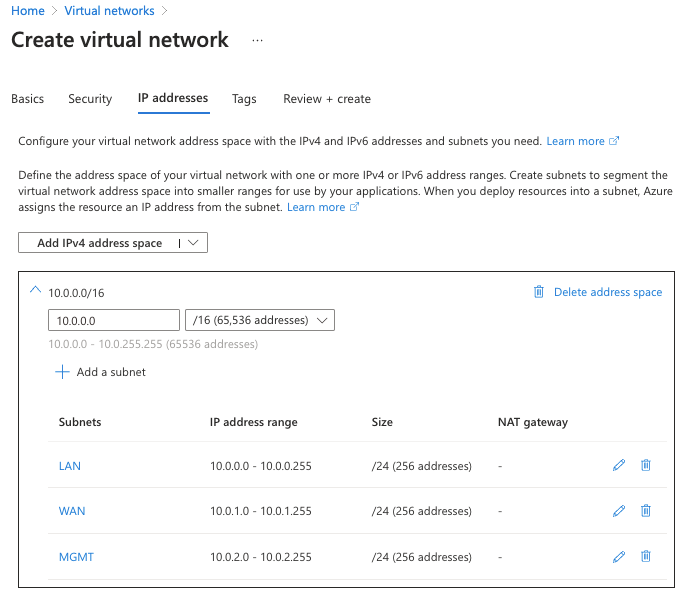Image resolution: width=686 pixels, height=594 pixels.
Task: Edit the MGMT subnet with pencil icon
Action: [x=619, y=556]
